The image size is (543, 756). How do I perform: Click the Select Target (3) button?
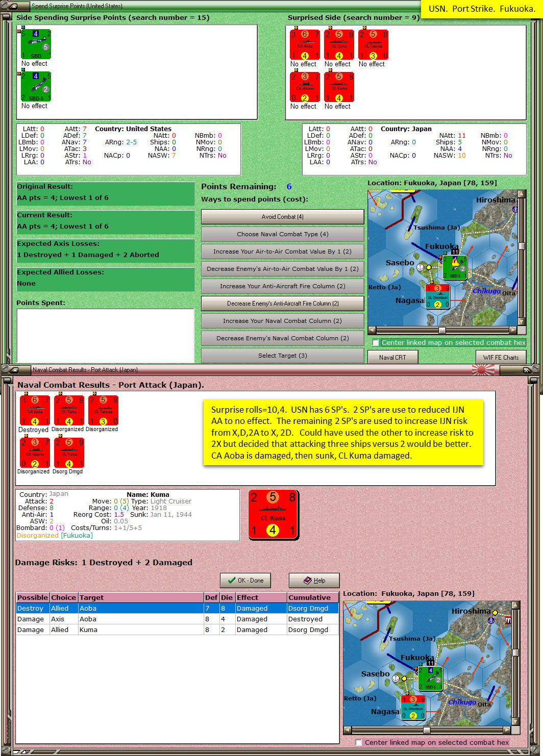[282, 356]
